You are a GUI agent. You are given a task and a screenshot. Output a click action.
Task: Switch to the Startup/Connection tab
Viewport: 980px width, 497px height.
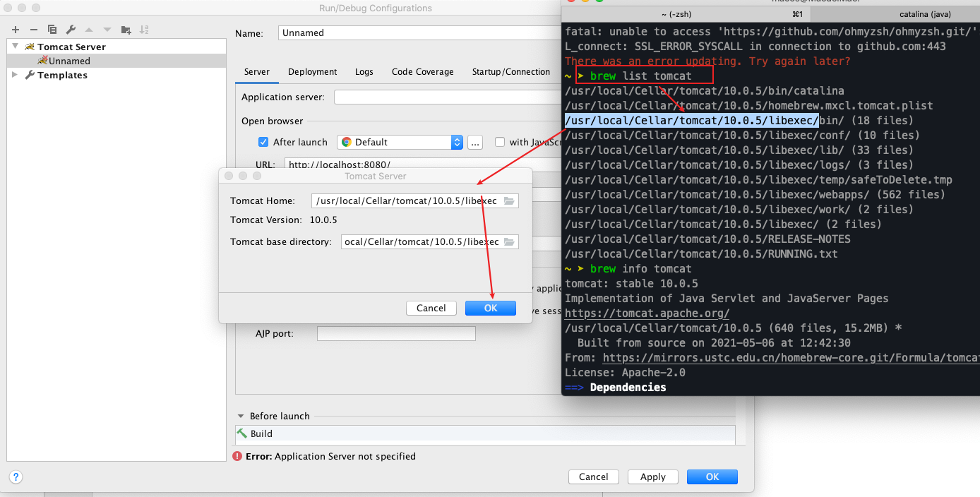[511, 72]
